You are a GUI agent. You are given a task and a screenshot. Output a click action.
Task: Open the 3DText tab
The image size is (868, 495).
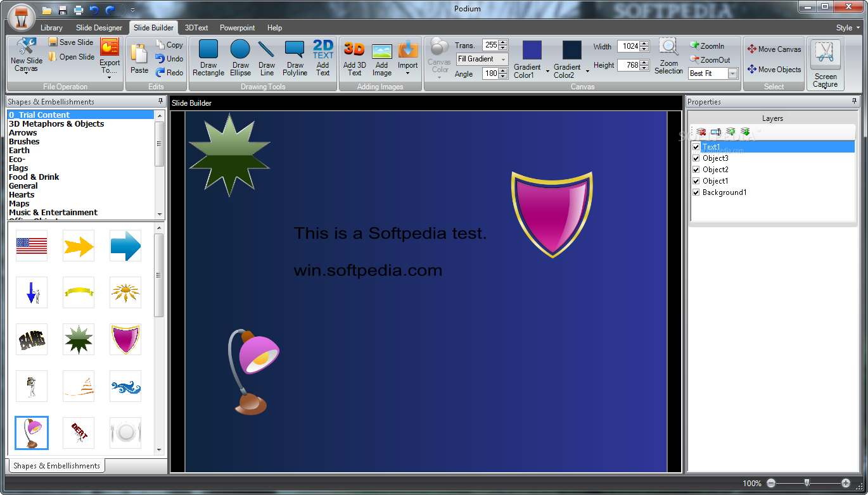196,28
